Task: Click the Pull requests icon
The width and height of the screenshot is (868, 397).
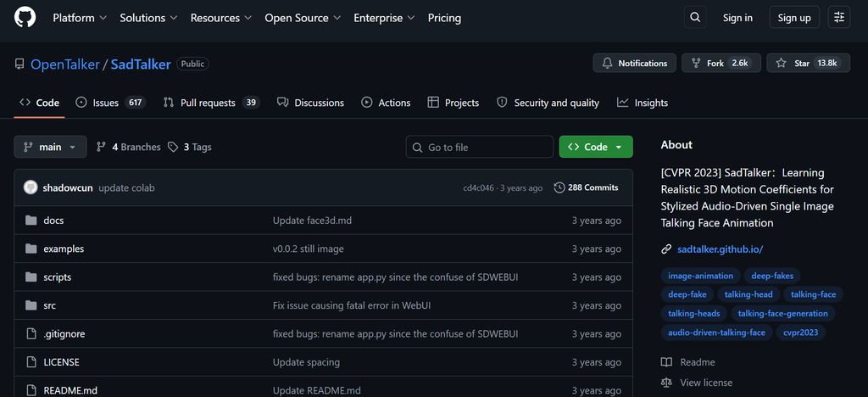Action: 169,103
